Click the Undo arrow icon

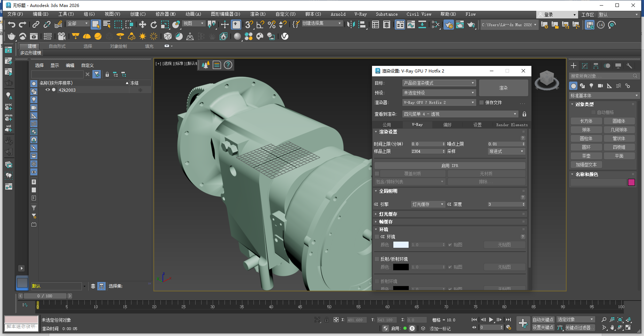[x=12, y=24]
